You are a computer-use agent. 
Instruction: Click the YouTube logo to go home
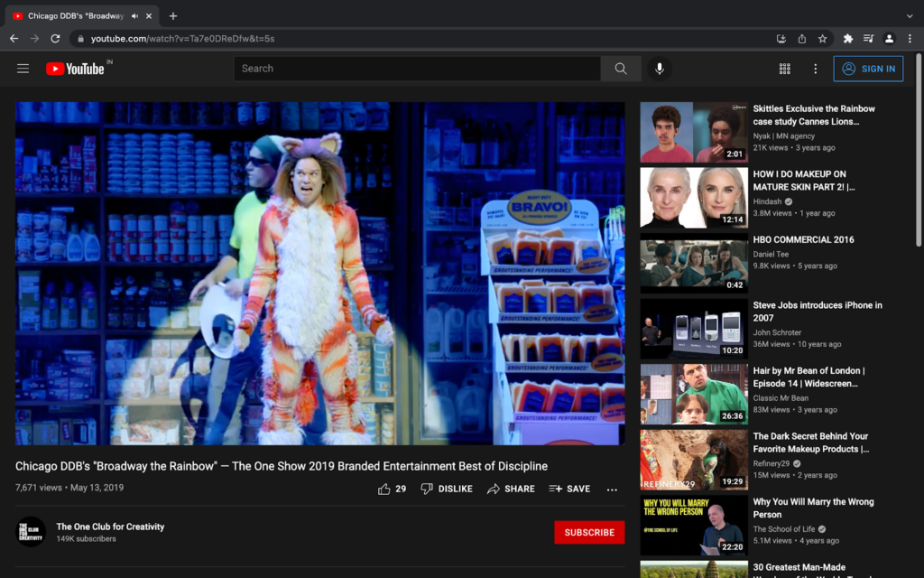75,69
